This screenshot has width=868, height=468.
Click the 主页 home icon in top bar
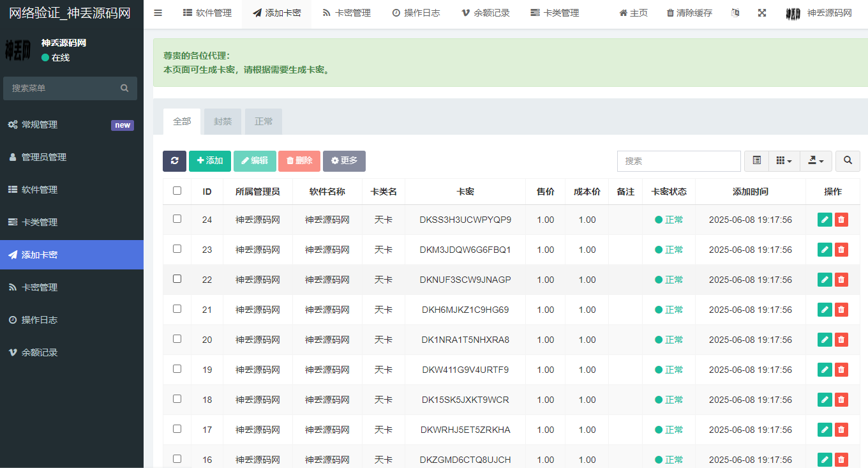pos(632,12)
